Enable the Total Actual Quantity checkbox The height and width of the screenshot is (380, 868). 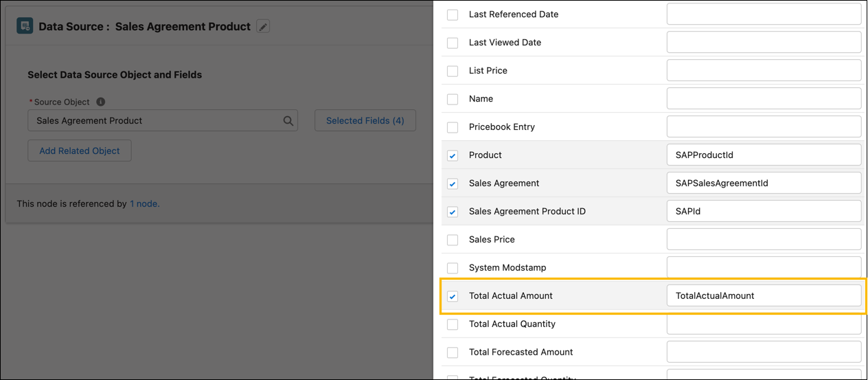point(453,324)
